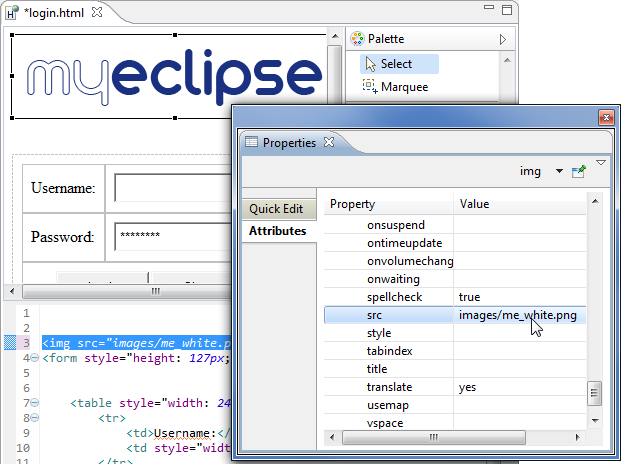
Task: Collapse the form tag on line 4
Action: tap(34, 358)
